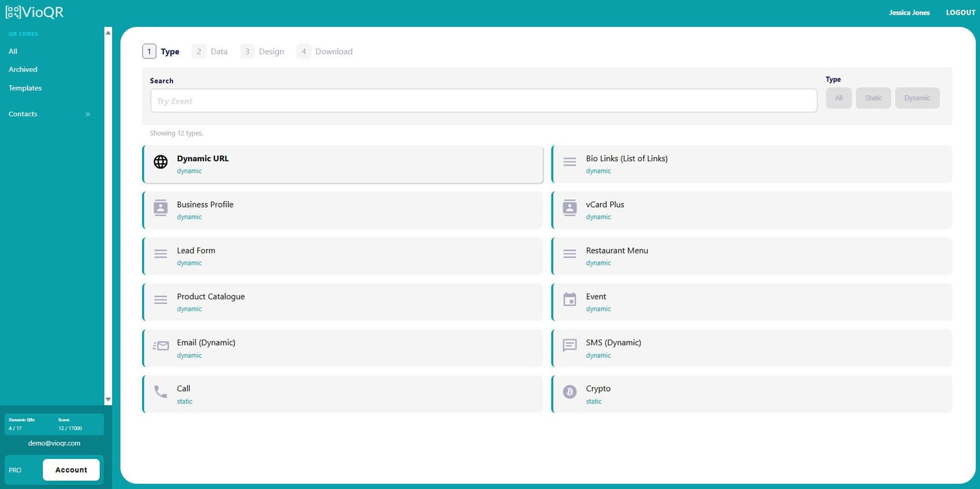Go to step 2 Data
The height and width of the screenshot is (489, 980).
210,51
